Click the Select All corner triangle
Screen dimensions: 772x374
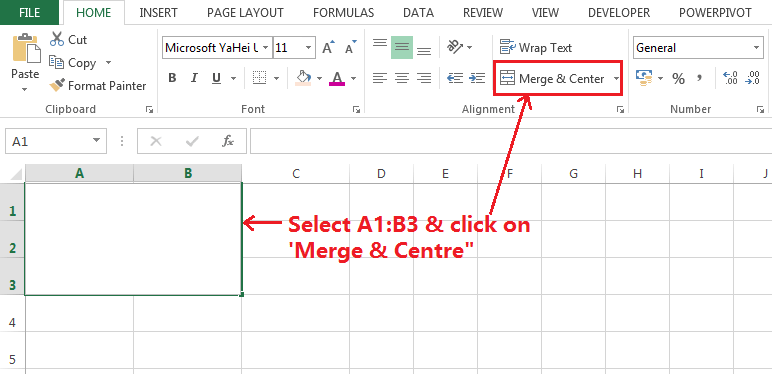tap(16, 174)
